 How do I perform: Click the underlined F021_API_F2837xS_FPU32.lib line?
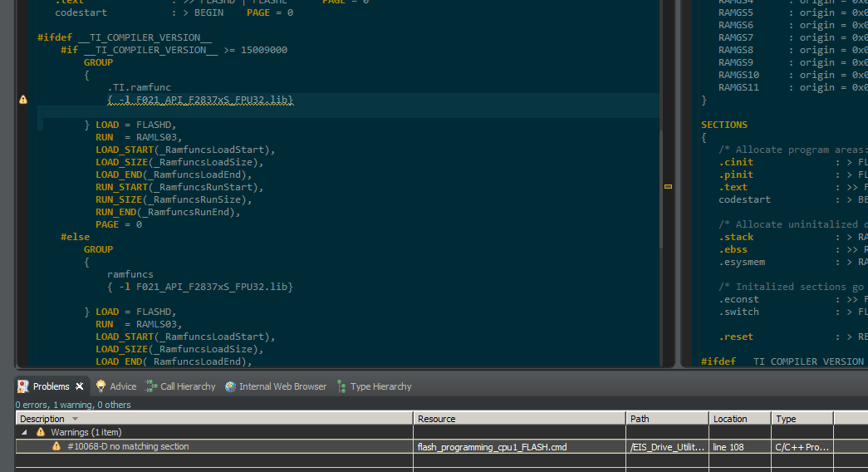coord(200,100)
